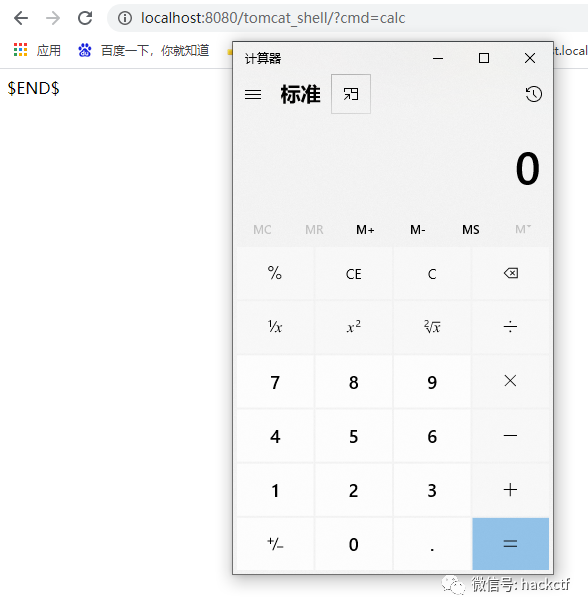Toggle the plus/minus sign key
This screenshot has width=588, height=611.
point(275,544)
